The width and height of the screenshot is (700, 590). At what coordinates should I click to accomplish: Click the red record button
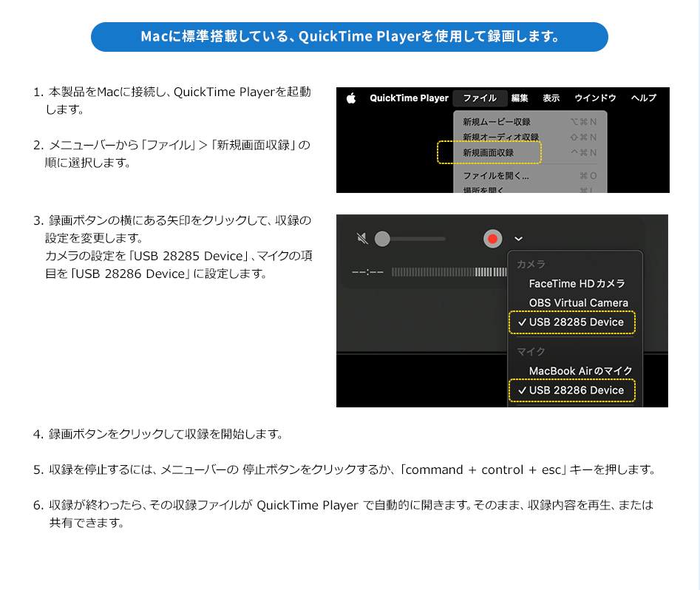(x=493, y=239)
